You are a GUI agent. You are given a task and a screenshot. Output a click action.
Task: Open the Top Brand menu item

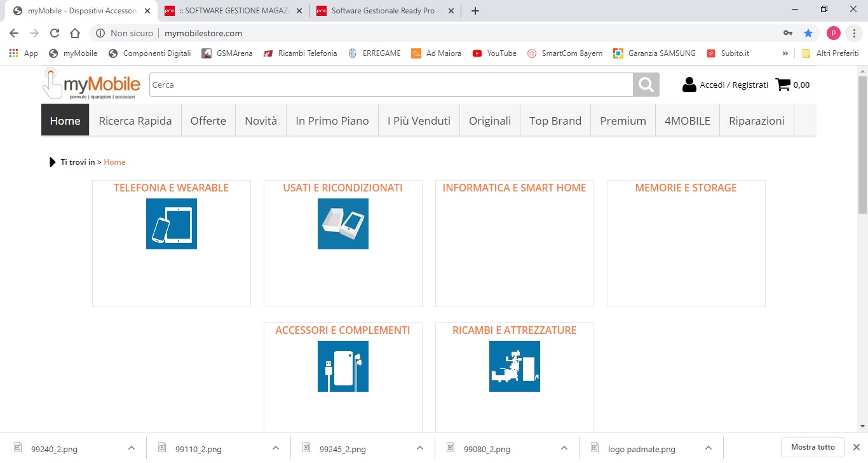point(555,120)
